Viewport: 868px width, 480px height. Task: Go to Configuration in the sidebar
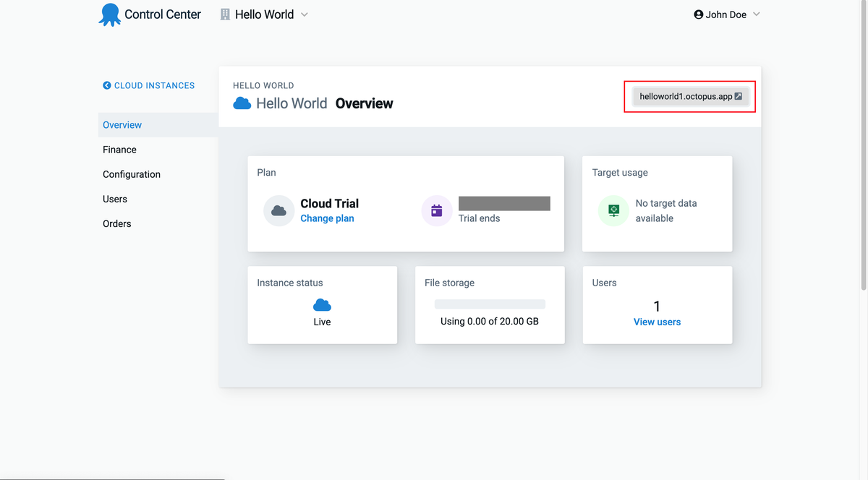point(132,174)
